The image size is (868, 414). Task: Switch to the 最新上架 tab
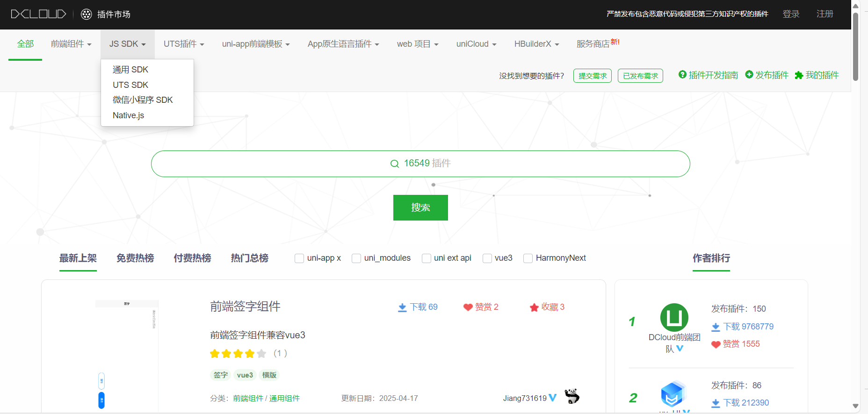click(78, 258)
